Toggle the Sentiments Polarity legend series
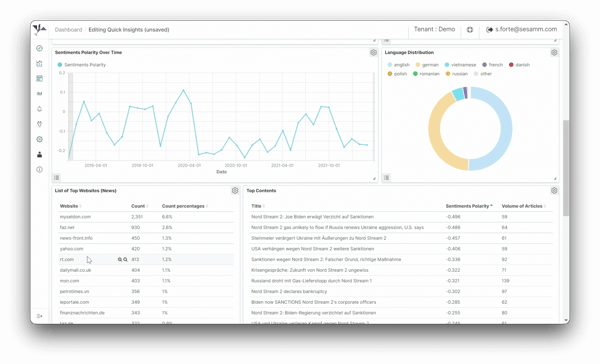Screen dimensions: 600x364 [82, 65]
